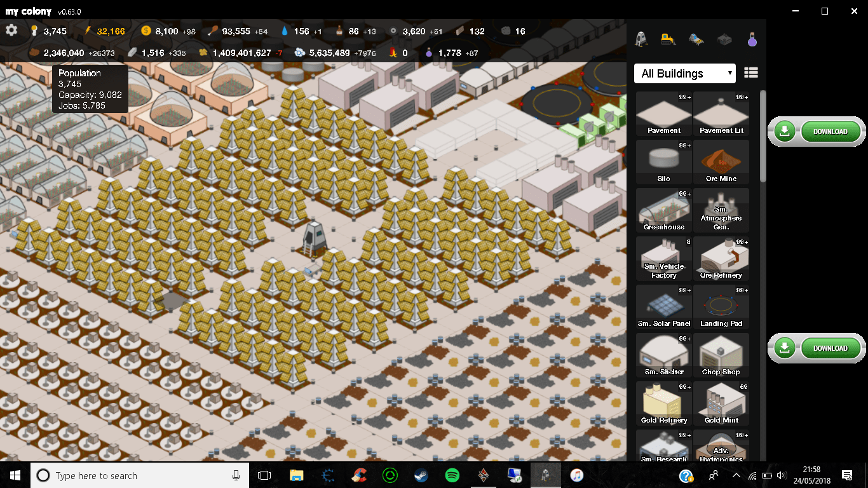
Task: Select the harvester vehicle icon
Action: pos(695,39)
